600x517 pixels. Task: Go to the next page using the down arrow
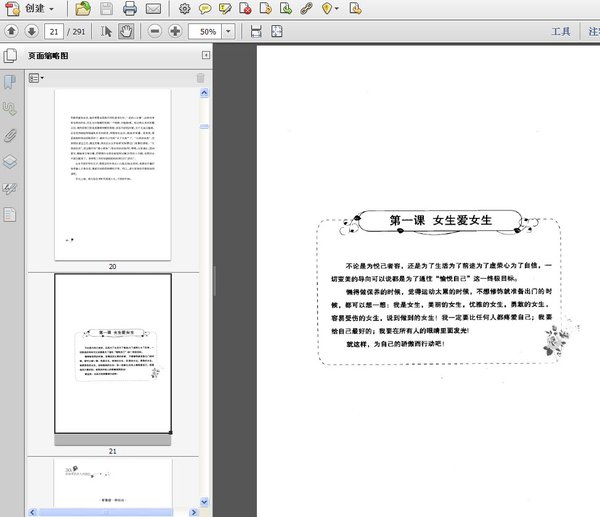pyautogui.click(x=29, y=31)
